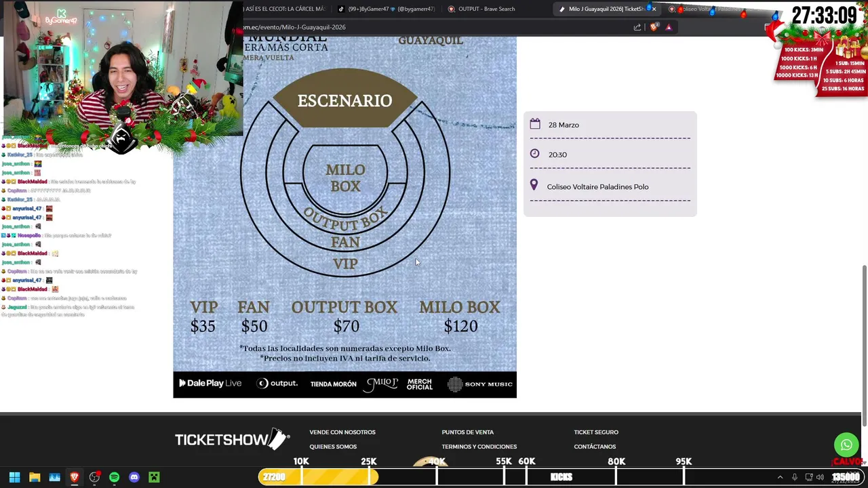
Task: Click the streamer webcam overlay
Action: click(x=123, y=68)
